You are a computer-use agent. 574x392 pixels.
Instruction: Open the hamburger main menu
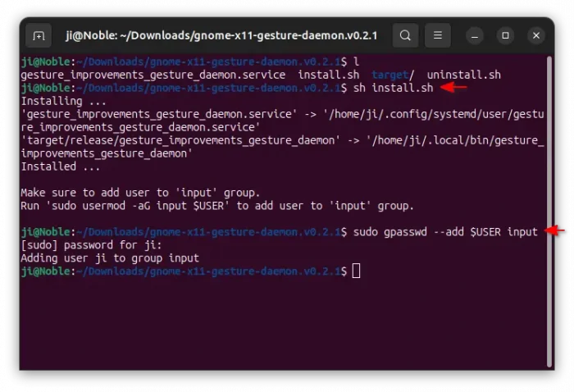coord(438,36)
